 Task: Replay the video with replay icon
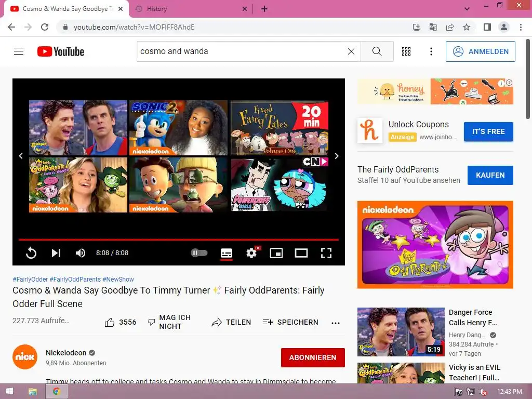coord(31,253)
